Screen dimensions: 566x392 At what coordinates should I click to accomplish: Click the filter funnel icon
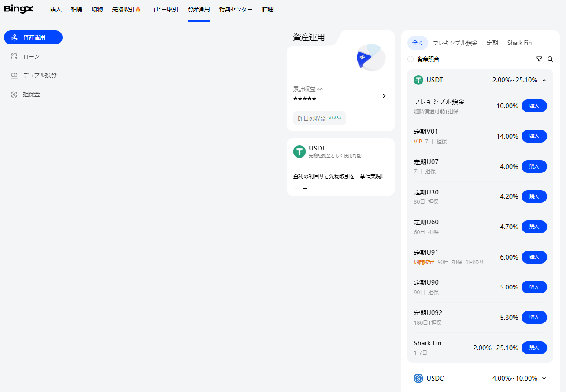pos(539,59)
